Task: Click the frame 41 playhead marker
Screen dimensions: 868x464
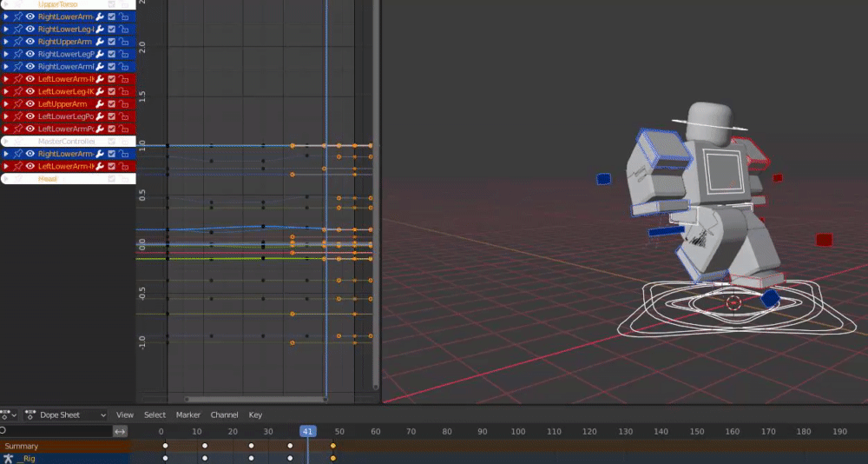Action: [x=308, y=431]
